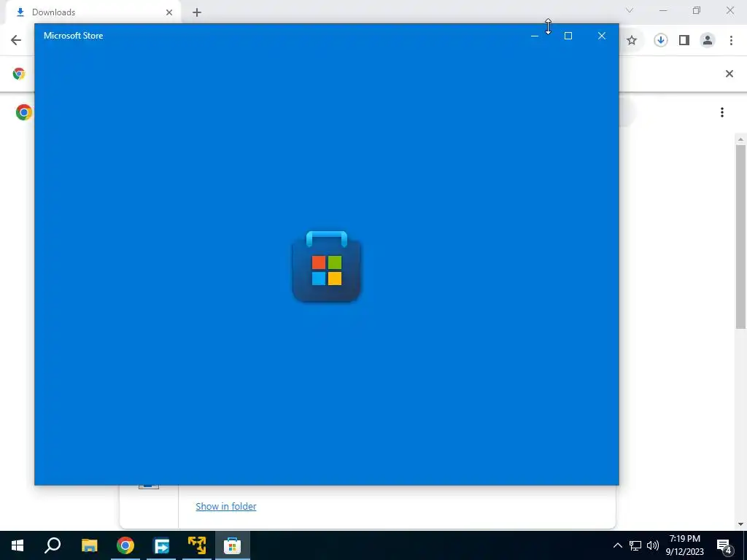Screen dimensions: 747x560
Task: Show hidden system tray icons
Action: click(x=617, y=545)
